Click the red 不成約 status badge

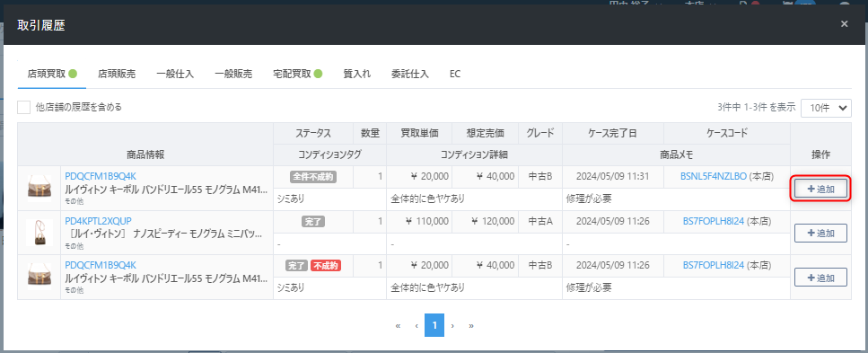pos(326,266)
